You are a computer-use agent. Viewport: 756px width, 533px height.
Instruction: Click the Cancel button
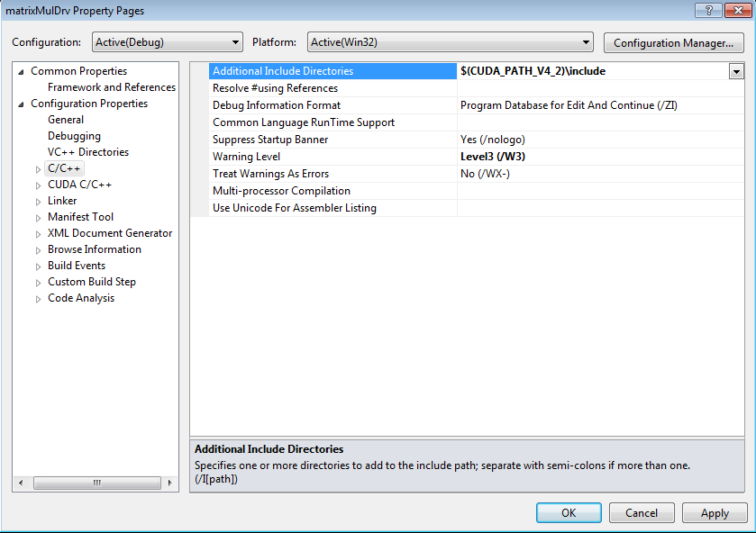pos(642,512)
